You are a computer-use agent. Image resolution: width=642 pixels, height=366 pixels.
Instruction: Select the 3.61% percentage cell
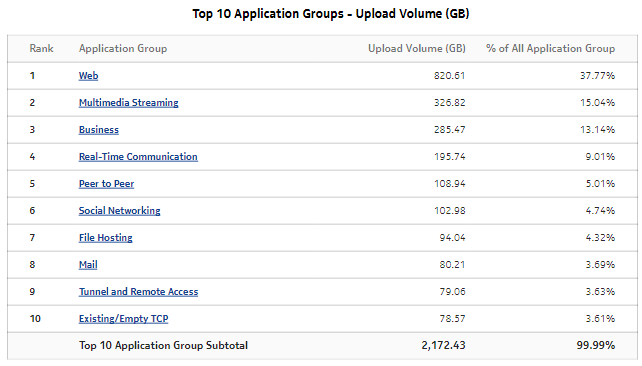600,319
